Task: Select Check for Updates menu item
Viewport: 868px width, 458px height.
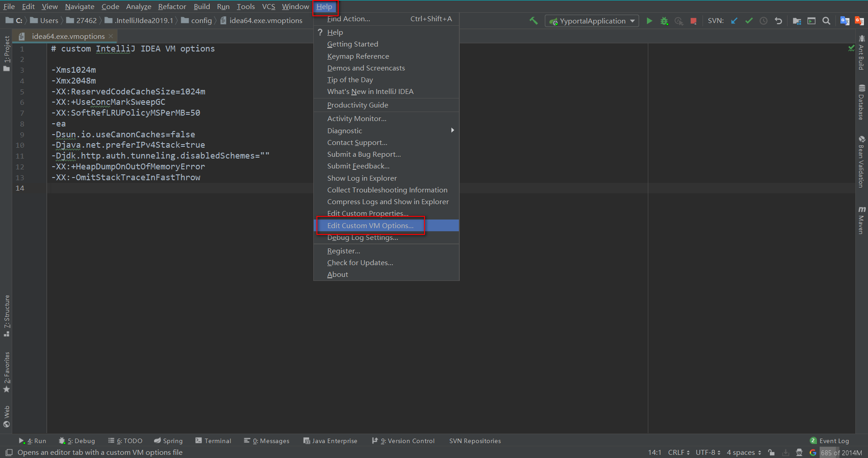Action: click(387, 262)
